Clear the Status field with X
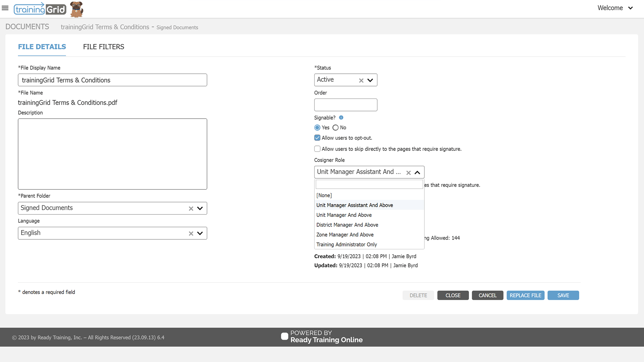Viewport: 644px width, 362px height. 361,80
